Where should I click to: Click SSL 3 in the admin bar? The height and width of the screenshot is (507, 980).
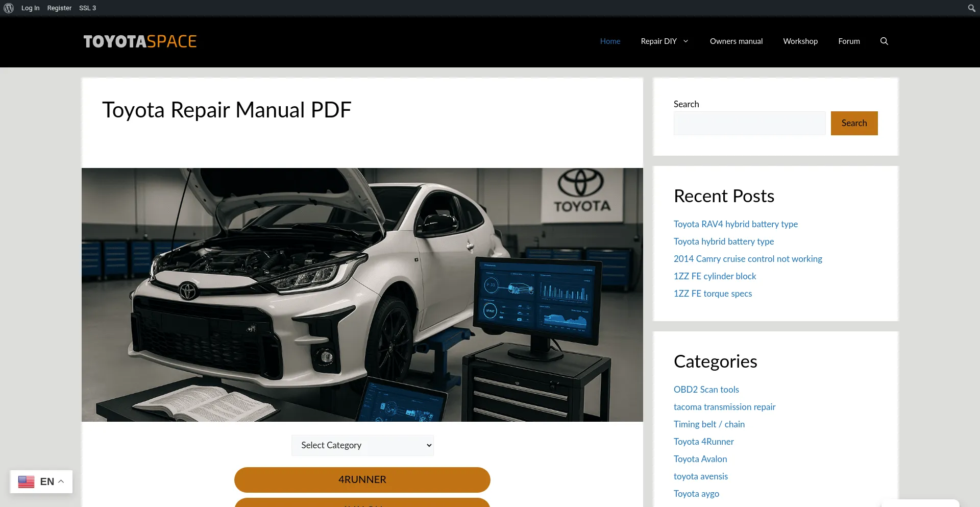pyautogui.click(x=87, y=8)
